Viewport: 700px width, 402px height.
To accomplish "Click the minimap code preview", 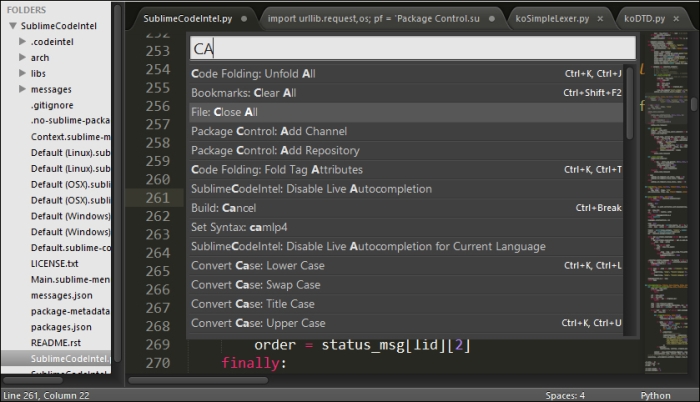I will click(x=667, y=201).
